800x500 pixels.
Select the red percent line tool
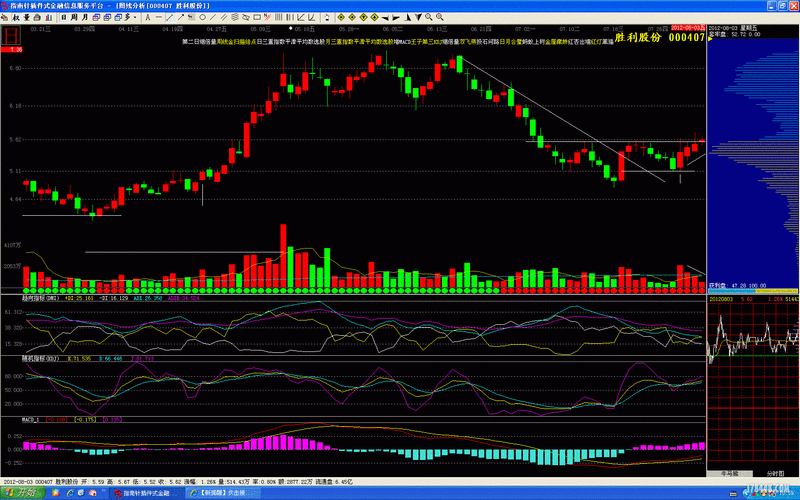[268, 17]
